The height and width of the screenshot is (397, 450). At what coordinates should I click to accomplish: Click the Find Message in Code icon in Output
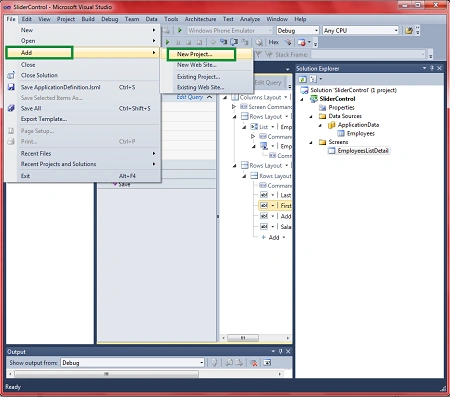click(x=215, y=363)
